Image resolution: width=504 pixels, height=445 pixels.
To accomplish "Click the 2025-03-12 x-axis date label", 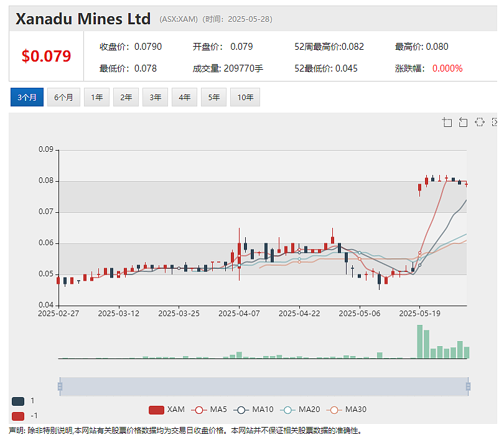I will coord(119,314).
